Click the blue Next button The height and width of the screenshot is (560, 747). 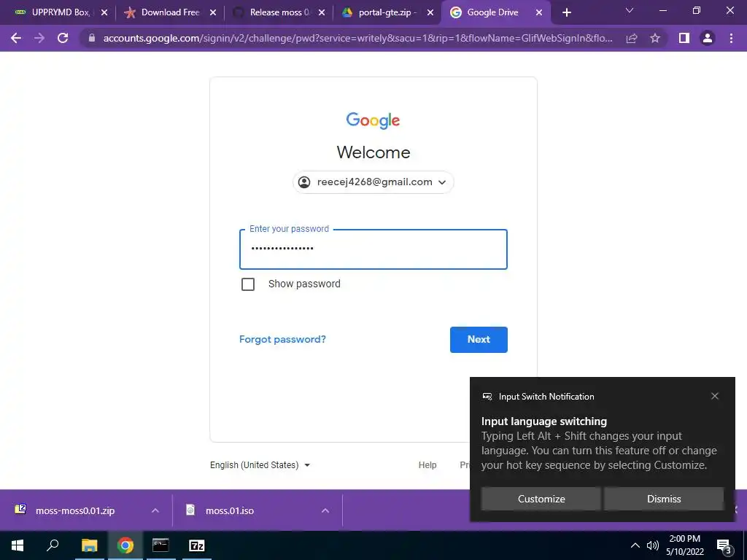(x=479, y=340)
